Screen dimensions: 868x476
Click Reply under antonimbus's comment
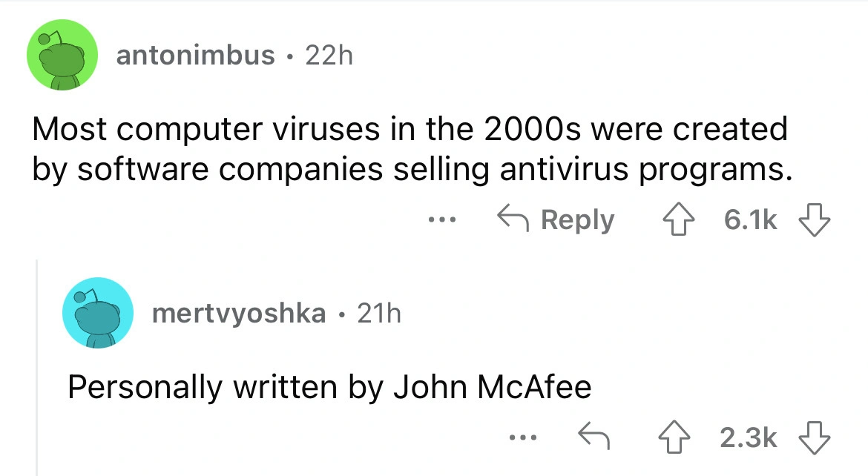[579, 220]
